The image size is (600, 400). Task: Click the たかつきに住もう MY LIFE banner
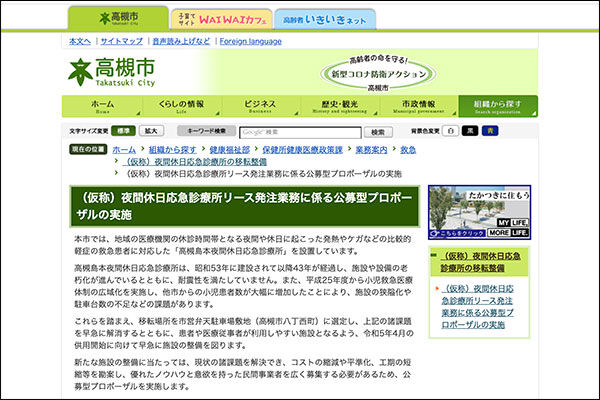pos(479,212)
